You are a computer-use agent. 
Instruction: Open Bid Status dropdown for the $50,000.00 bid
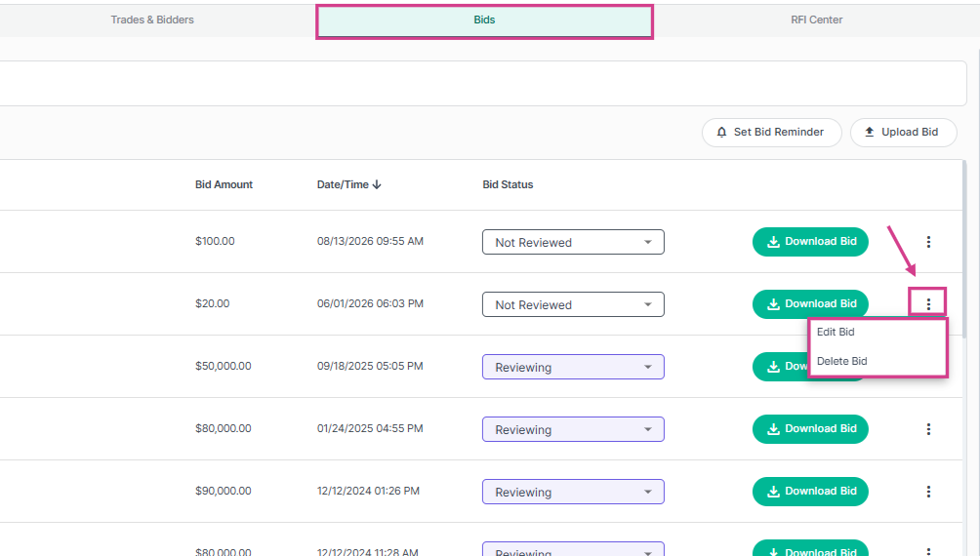click(x=573, y=367)
